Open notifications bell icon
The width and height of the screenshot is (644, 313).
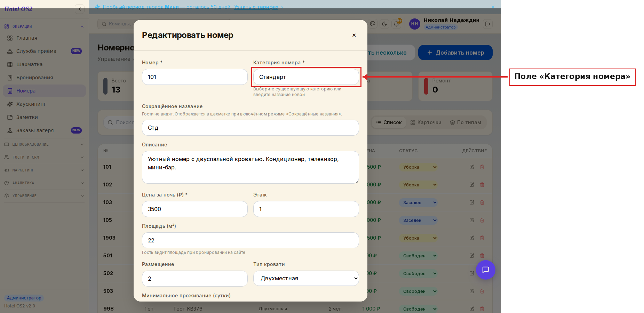tap(396, 24)
